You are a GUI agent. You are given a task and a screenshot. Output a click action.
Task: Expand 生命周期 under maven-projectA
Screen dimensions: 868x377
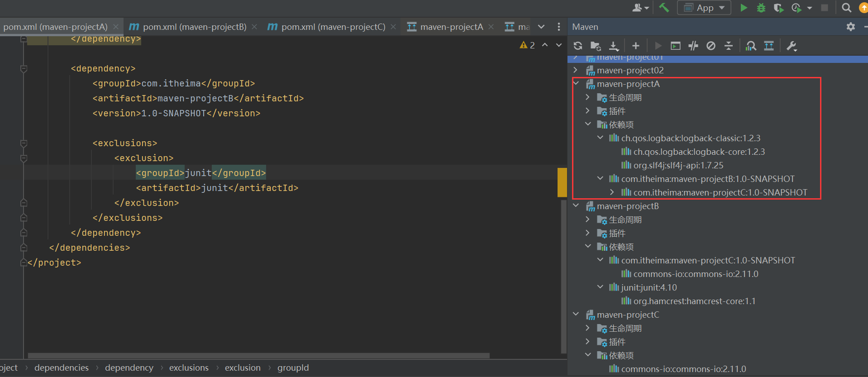coord(587,97)
